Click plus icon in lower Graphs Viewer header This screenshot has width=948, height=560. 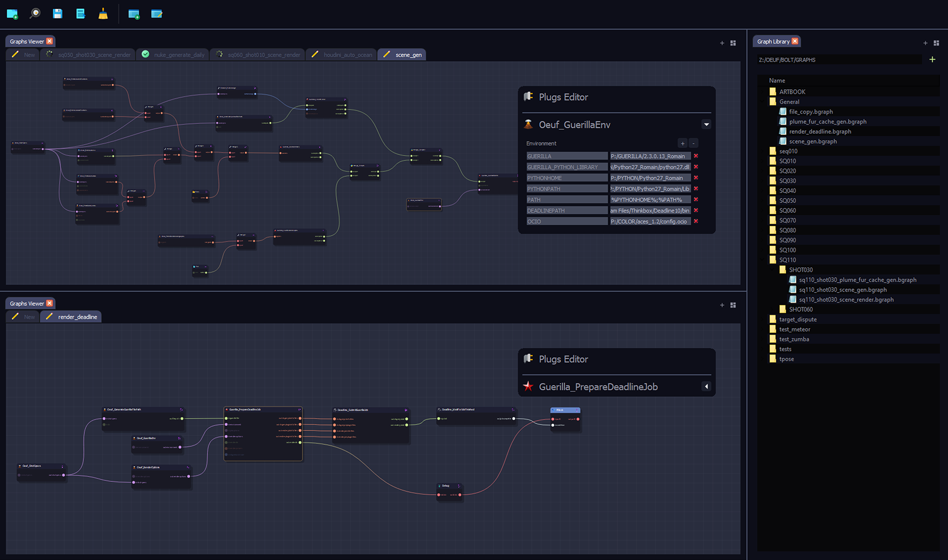coord(722,305)
